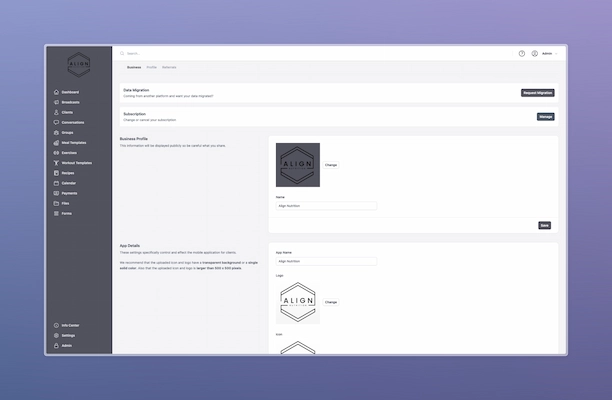Open Exercises via its dumbbell icon

[x=56, y=153]
